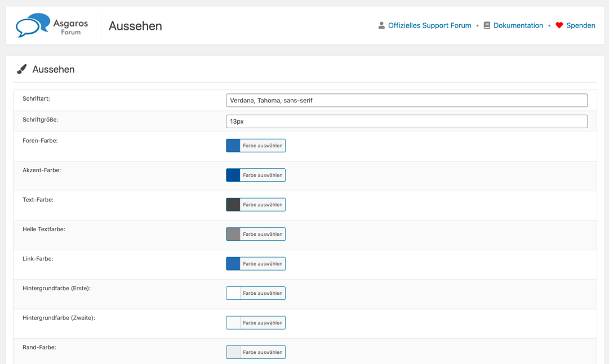The height and width of the screenshot is (364, 609).
Task: Open the Spenden donation link
Action: [x=581, y=25]
